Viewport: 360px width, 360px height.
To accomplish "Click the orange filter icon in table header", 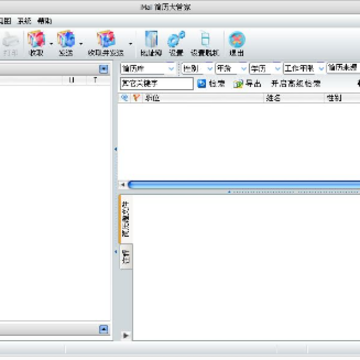I will click(x=136, y=98).
